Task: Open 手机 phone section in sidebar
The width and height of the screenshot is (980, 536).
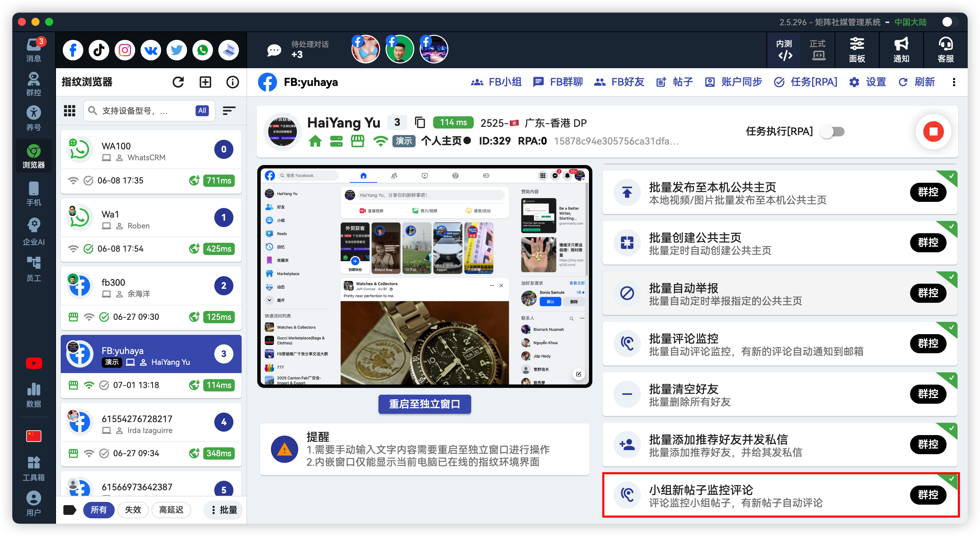Action: coord(34,194)
